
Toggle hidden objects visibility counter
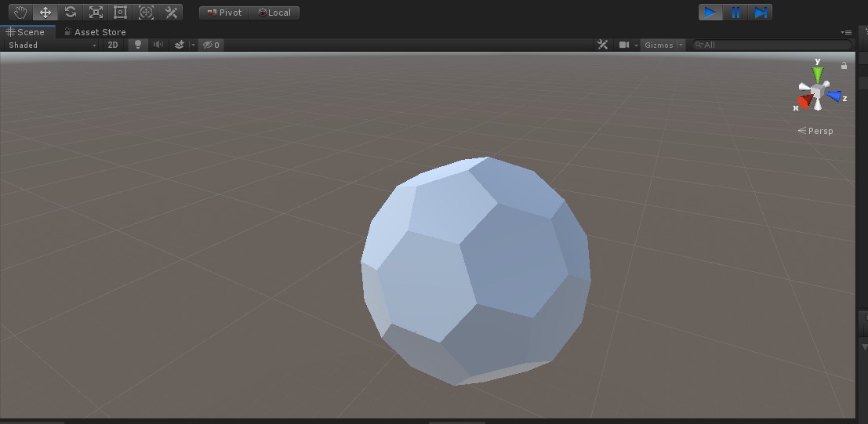tap(211, 45)
